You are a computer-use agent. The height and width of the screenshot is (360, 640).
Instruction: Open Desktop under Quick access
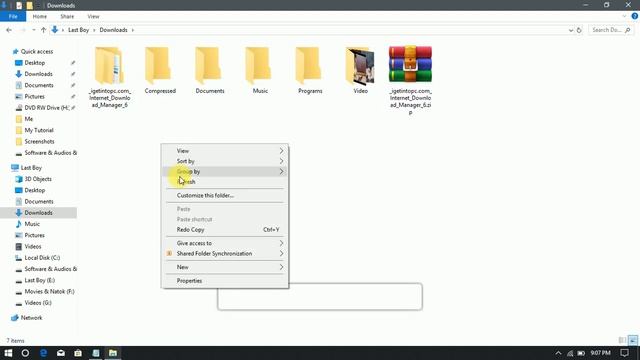(x=35, y=63)
